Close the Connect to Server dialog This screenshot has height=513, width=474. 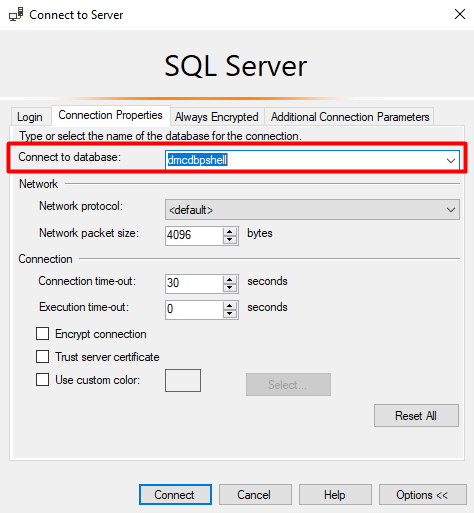460,14
